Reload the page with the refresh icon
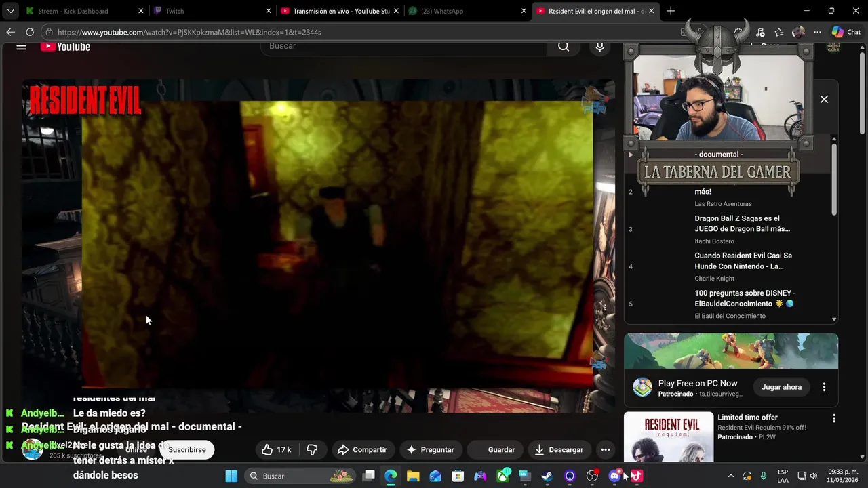 [x=30, y=32]
